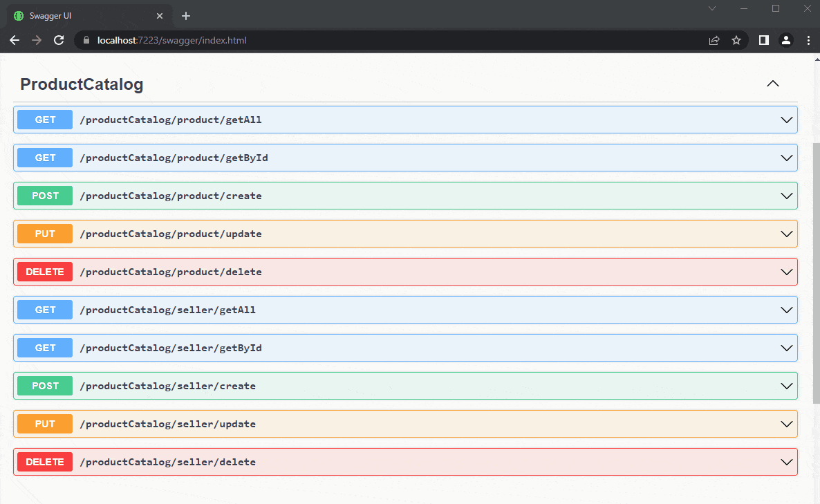The width and height of the screenshot is (820, 504).
Task: Expand GET product/getById endpoint chevron
Action: click(787, 158)
